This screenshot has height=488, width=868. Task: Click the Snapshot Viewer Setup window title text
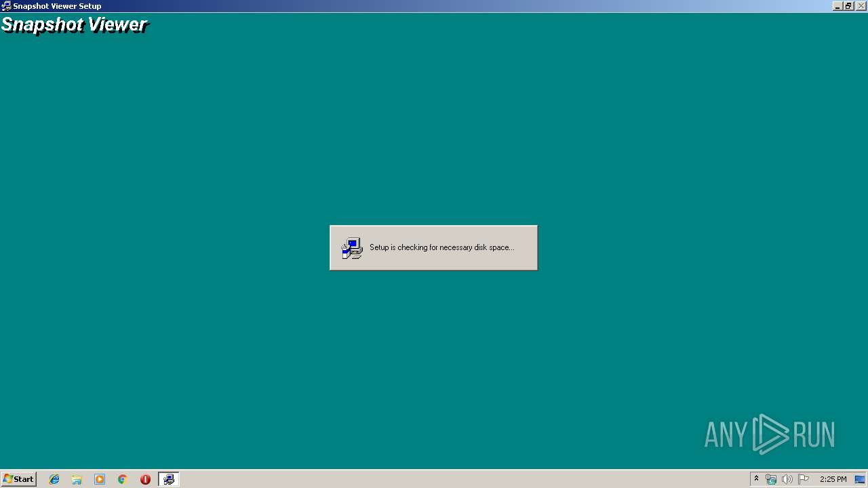(57, 6)
